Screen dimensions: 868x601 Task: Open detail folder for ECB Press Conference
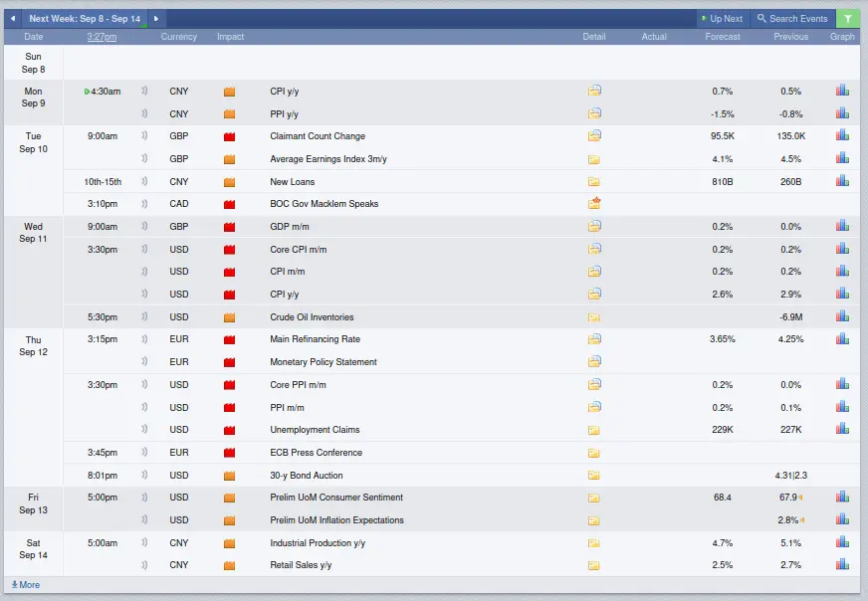tap(594, 453)
